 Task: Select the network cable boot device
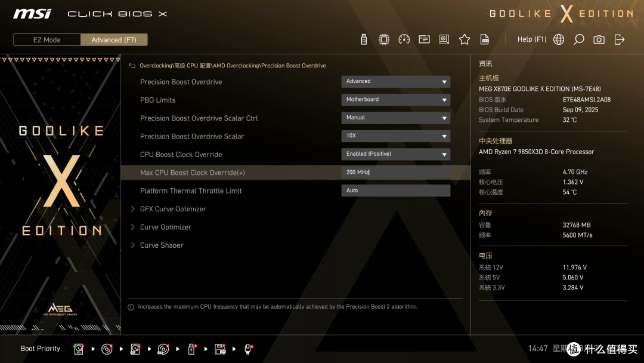tap(249, 349)
